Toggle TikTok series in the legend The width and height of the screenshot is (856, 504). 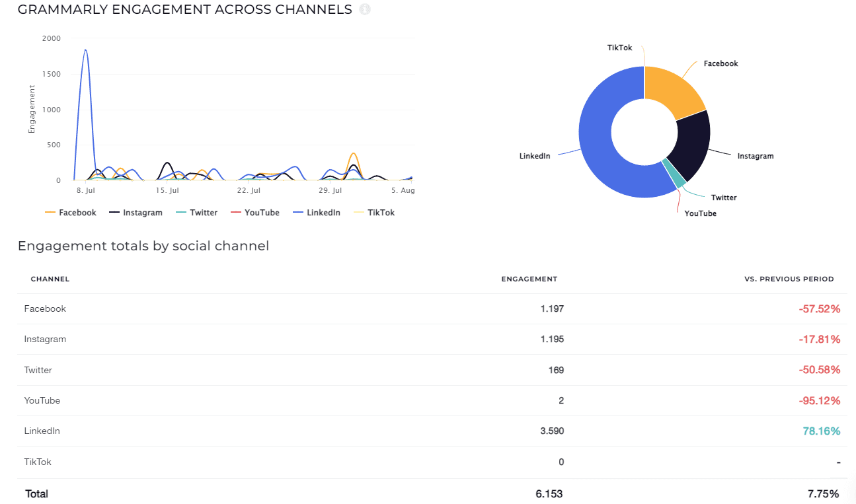(375, 213)
